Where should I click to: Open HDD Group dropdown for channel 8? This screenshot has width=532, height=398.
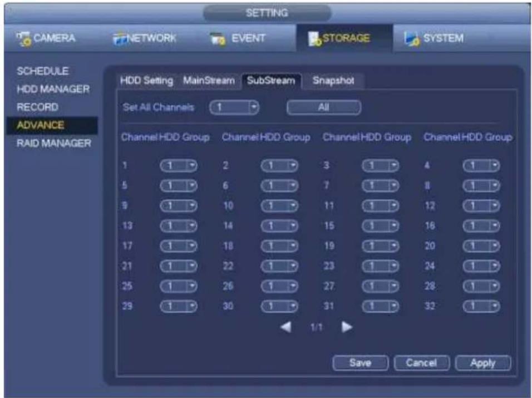click(x=481, y=185)
